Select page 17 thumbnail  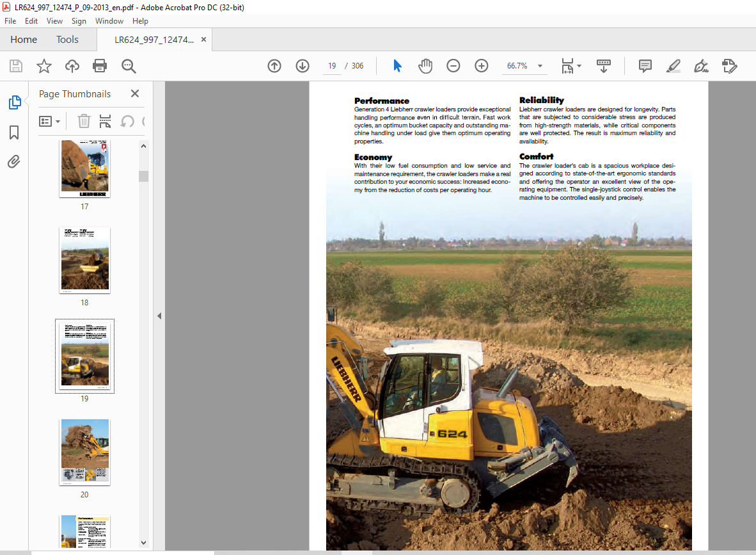coord(85,168)
